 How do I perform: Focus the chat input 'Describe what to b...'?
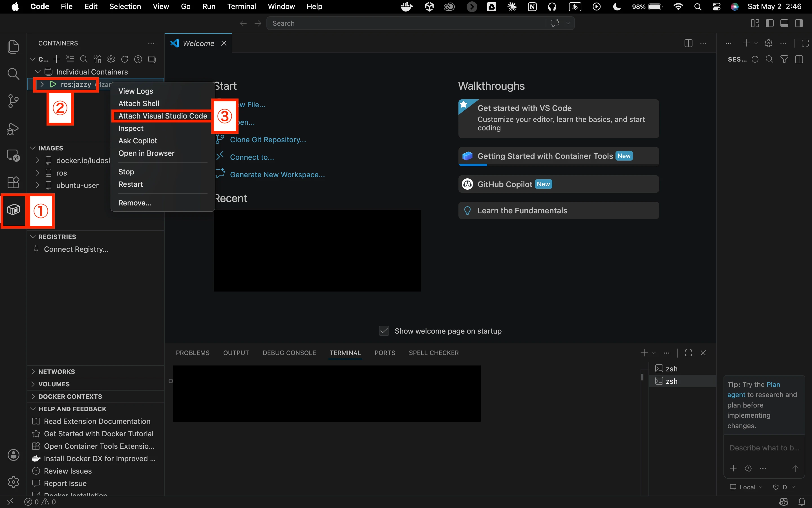[x=764, y=448]
